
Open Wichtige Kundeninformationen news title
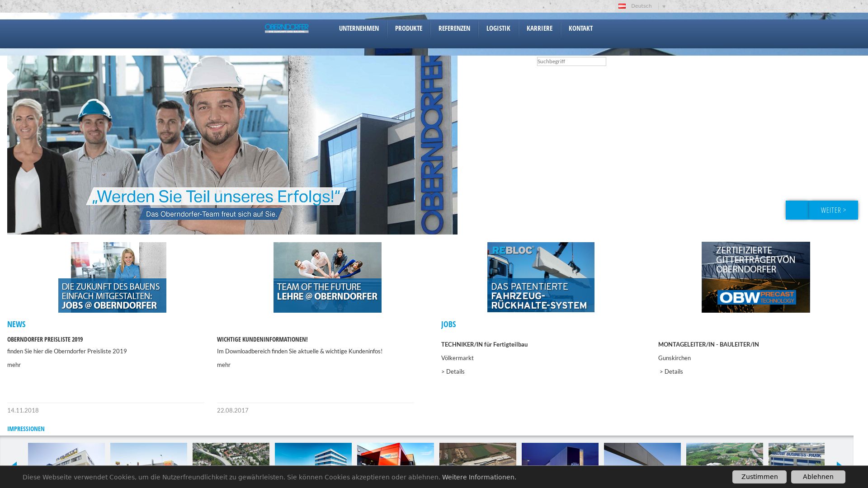pos(262,339)
